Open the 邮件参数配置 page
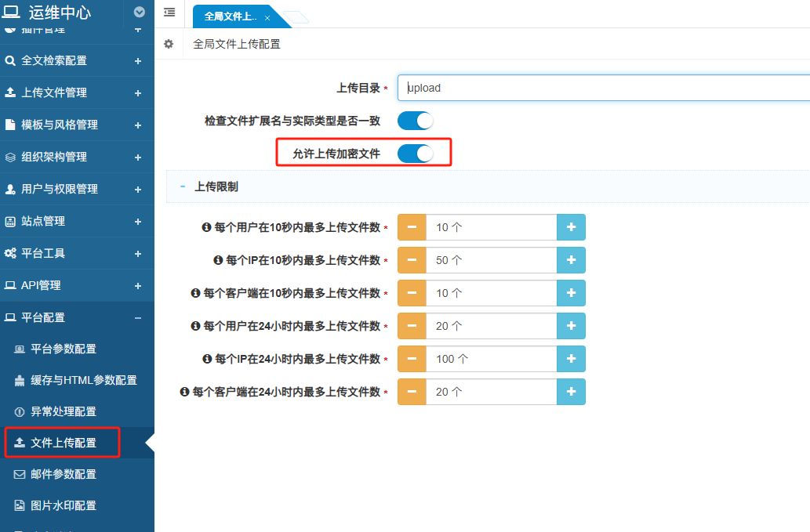This screenshot has height=532, width=810. point(63,474)
